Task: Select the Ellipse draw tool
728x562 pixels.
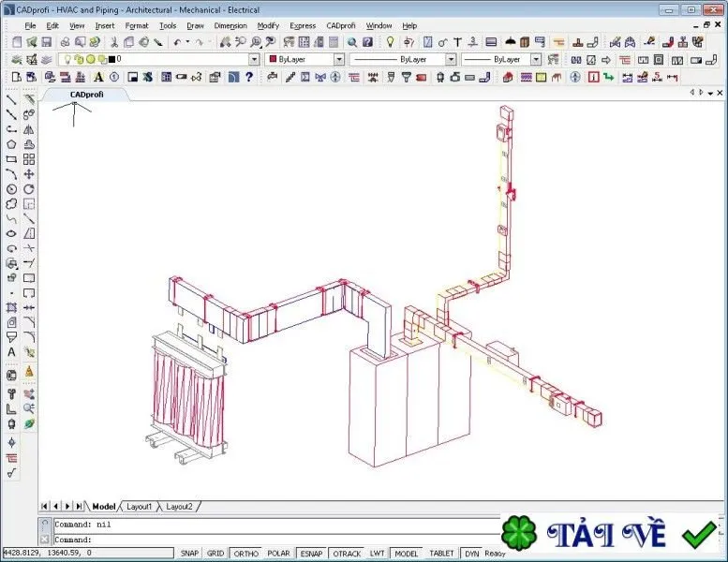Action: (x=11, y=233)
